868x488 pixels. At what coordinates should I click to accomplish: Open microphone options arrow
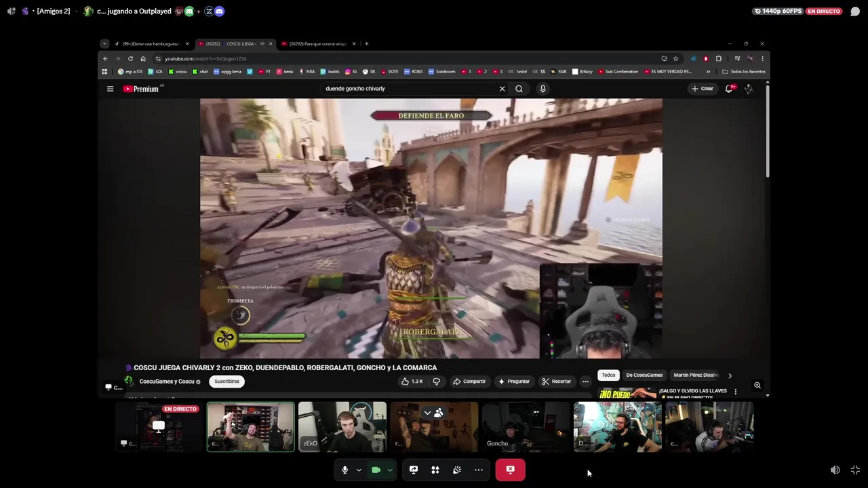pyautogui.click(x=359, y=470)
